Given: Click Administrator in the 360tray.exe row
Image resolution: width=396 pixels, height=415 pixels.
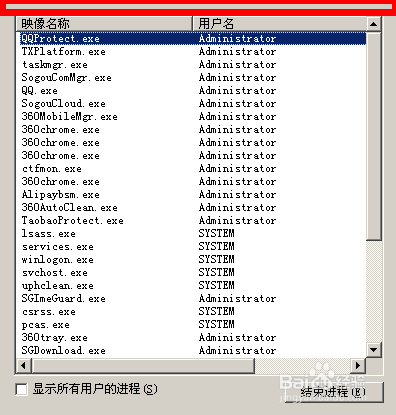Looking at the screenshot, I should coord(237,338).
